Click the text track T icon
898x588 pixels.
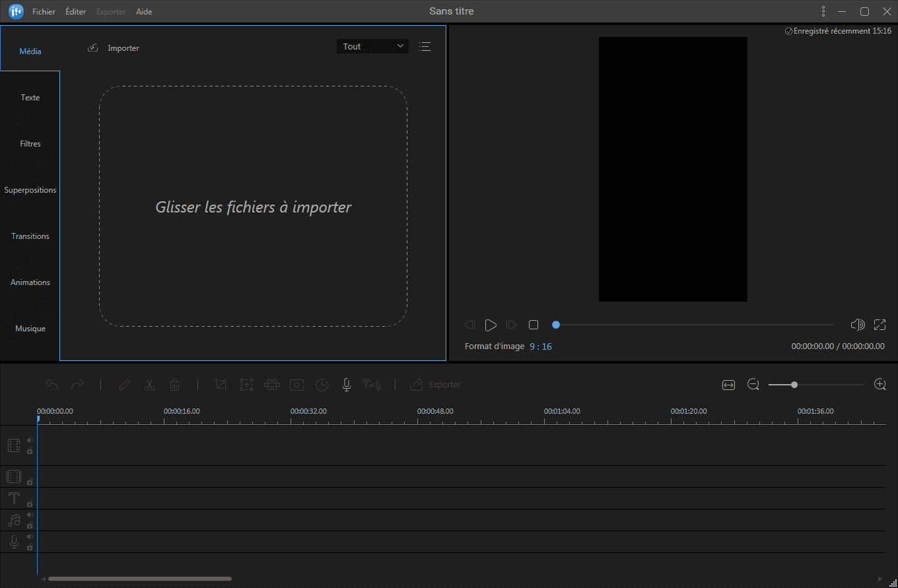pos(14,498)
